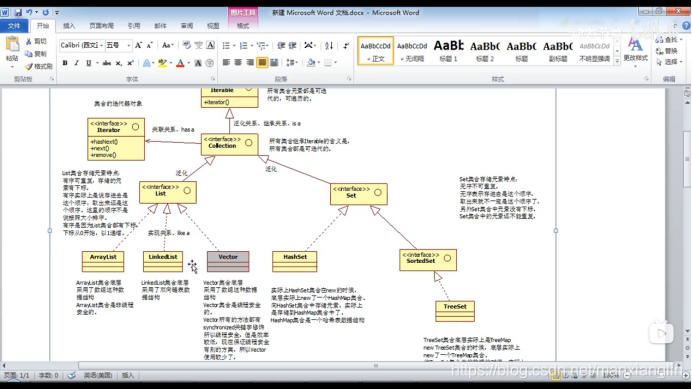Select the 标题 1 heading style

pyautogui.click(x=448, y=51)
